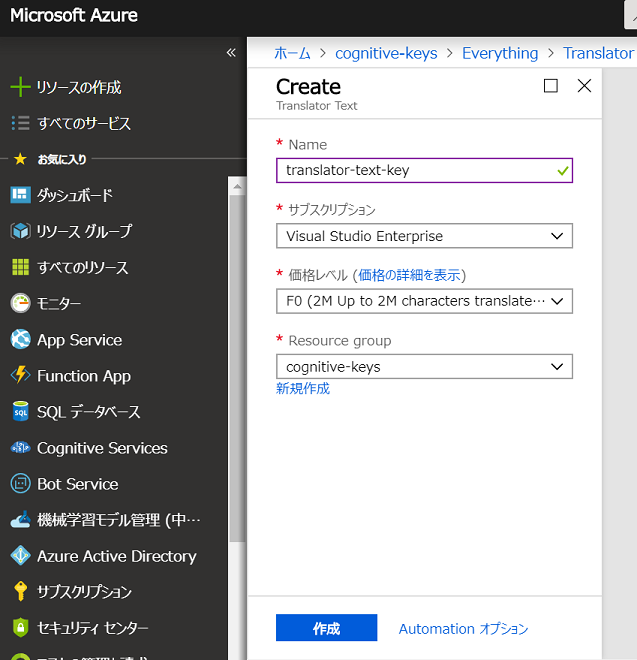Click the 機械学習モデル管理 flask icon
Image resolution: width=637 pixels, height=660 pixels.
point(20,519)
